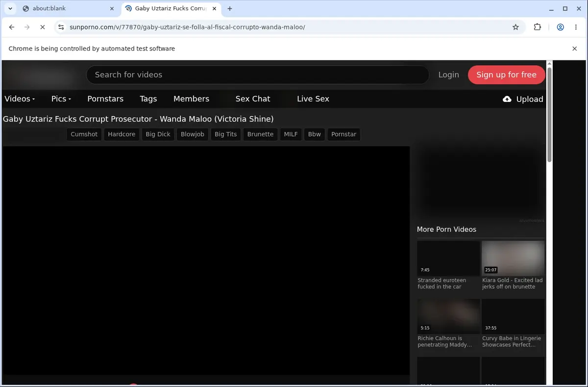Open the thumbnail with 25:07 duration
588x387 pixels.
513,258
